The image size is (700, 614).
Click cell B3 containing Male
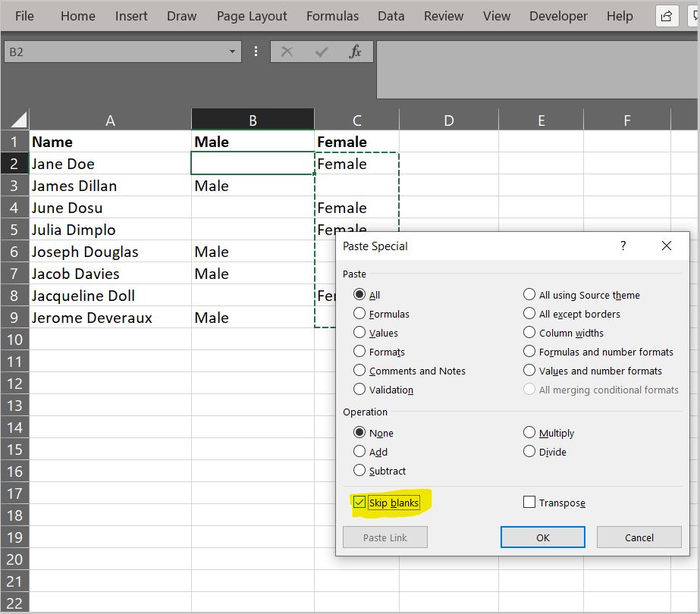[x=253, y=186]
